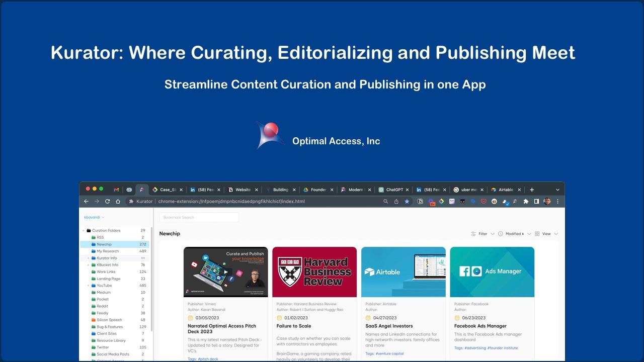Select the Feedly folder

pos(115,313)
